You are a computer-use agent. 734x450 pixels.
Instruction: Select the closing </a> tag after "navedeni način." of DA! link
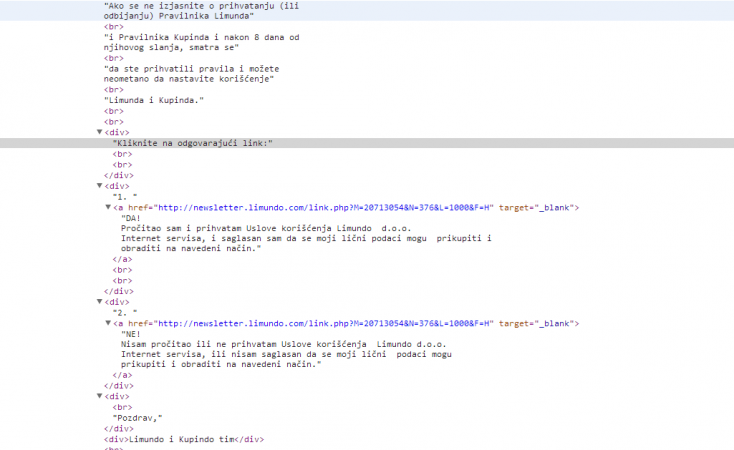point(122,259)
